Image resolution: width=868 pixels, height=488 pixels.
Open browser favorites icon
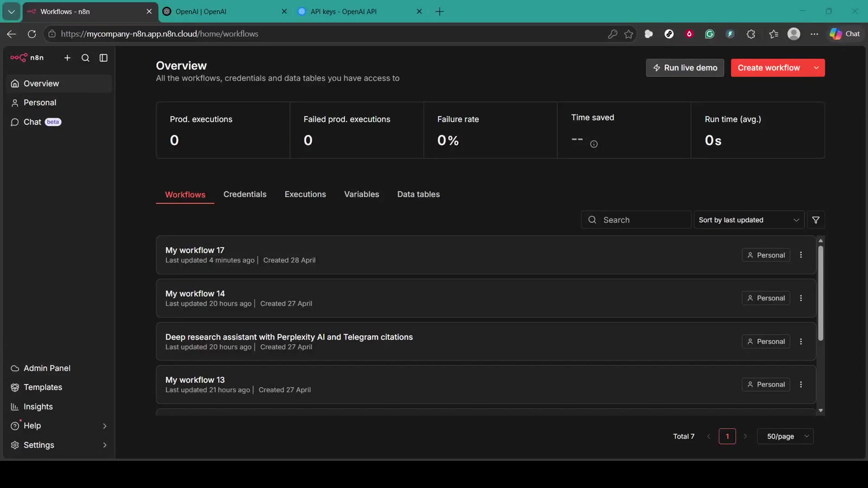774,34
